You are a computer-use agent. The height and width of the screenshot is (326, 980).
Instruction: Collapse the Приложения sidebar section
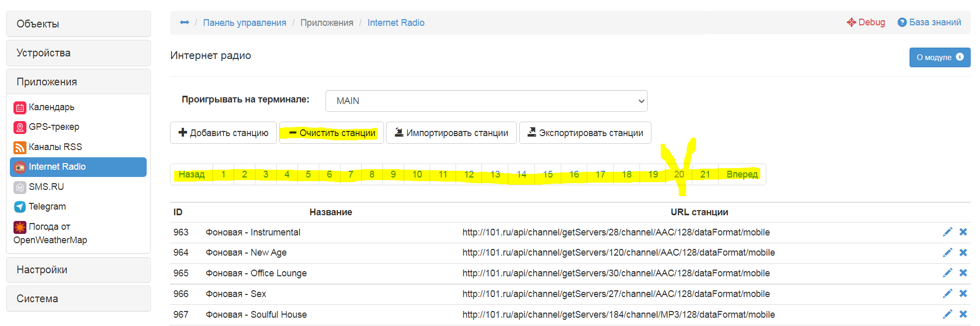click(78, 82)
